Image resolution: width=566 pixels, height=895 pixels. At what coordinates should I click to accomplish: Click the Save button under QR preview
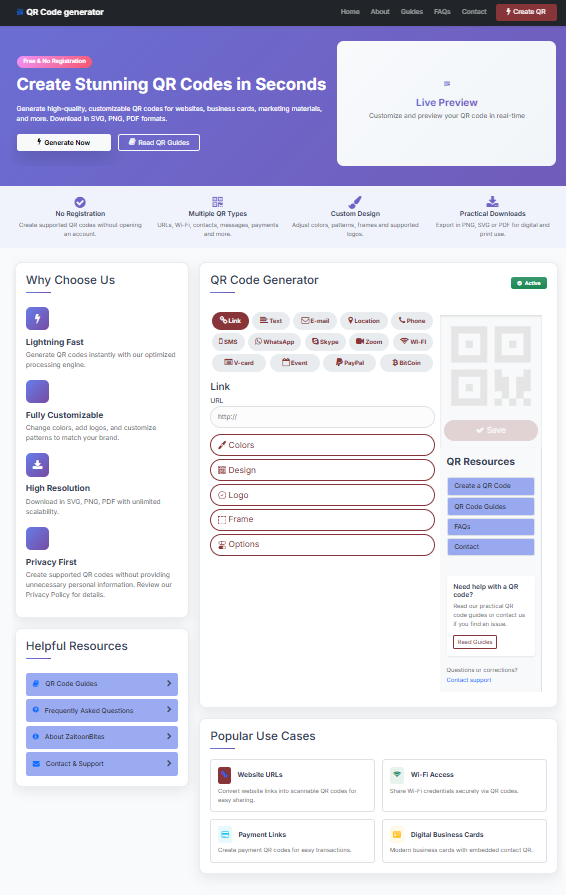pos(491,430)
